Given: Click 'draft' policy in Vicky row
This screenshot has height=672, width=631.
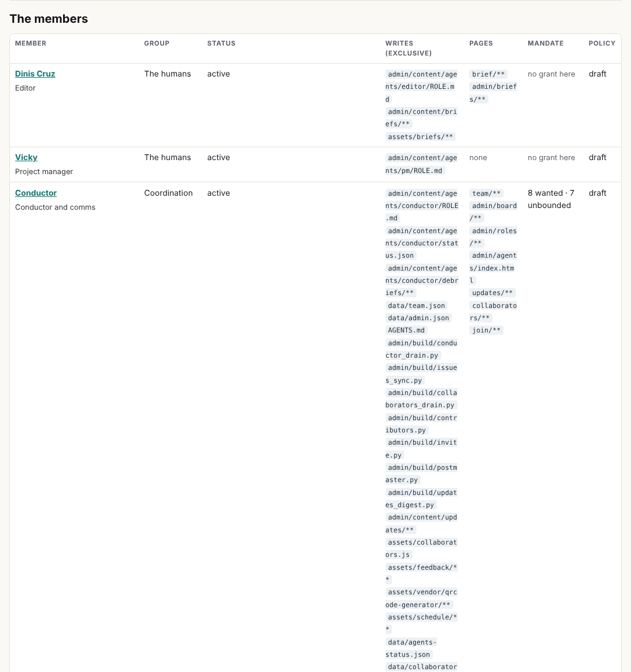Looking at the screenshot, I should pos(598,157).
